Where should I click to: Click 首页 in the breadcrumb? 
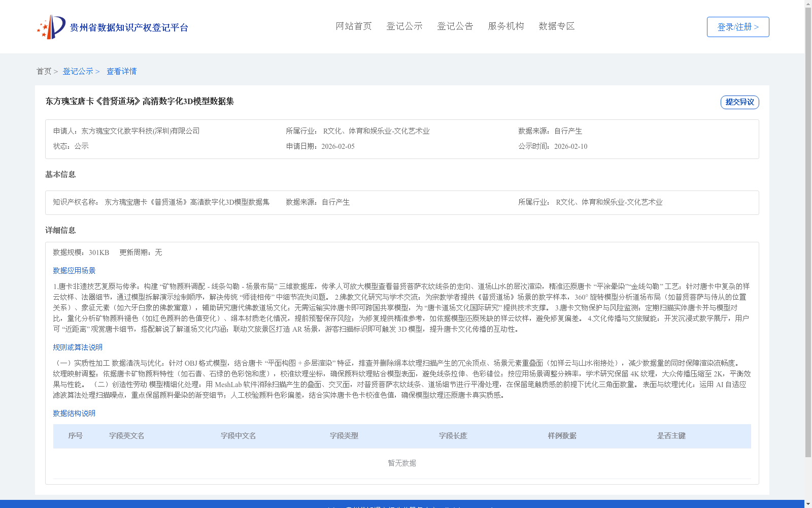(44, 71)
